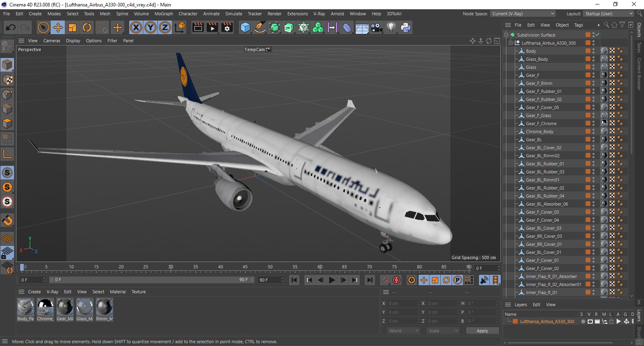644x346 pixels.
Task: Add a Bend deformer object
Action: click(x=347, y=27)
